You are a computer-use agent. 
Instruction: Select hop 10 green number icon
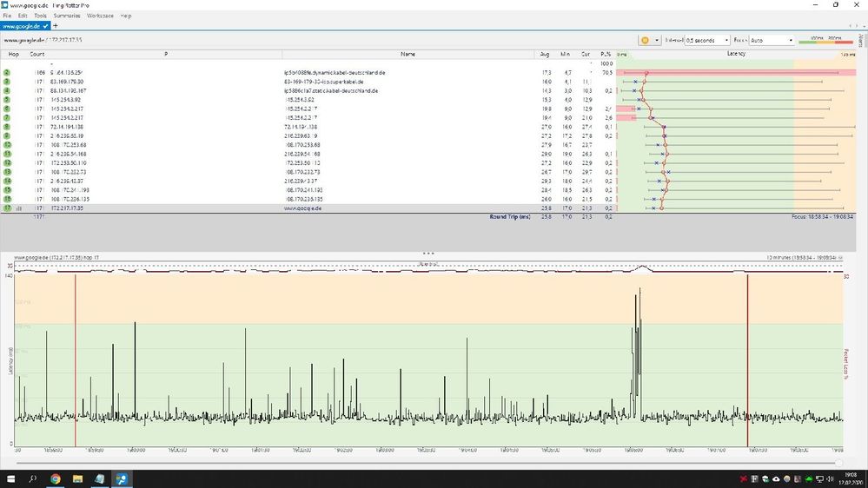click(7, 145)
